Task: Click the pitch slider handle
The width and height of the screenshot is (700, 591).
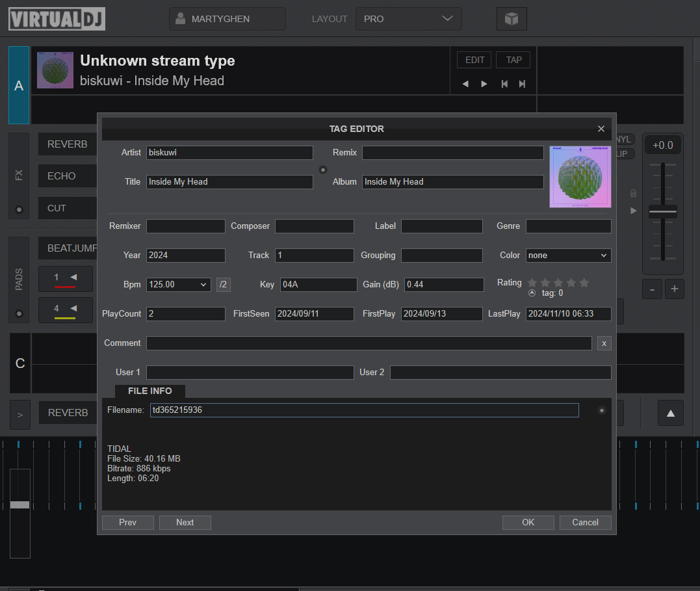Action: [662, 212]
